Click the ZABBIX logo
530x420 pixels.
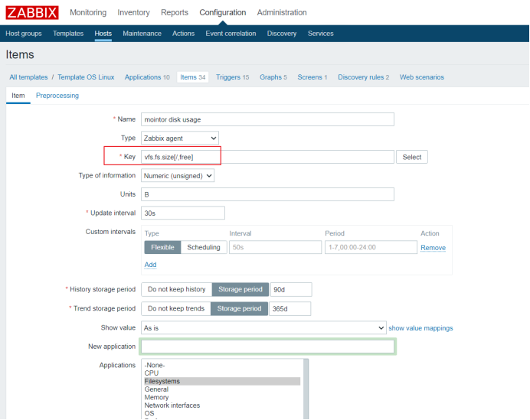32,12
